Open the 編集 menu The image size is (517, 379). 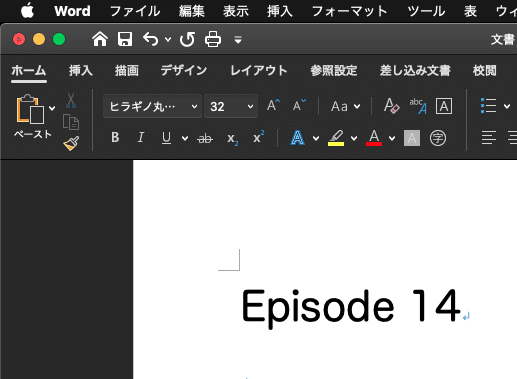(191, 11)
